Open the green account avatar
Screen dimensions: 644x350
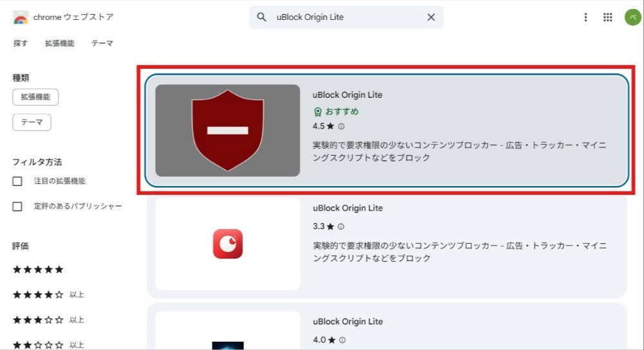(x=633, y=17)
